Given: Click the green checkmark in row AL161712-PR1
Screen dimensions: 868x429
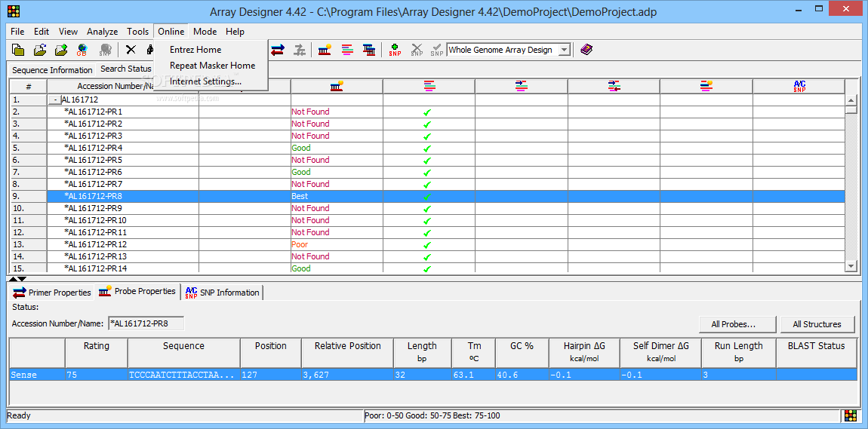Looking at the screenshot, I should [426, 112].
